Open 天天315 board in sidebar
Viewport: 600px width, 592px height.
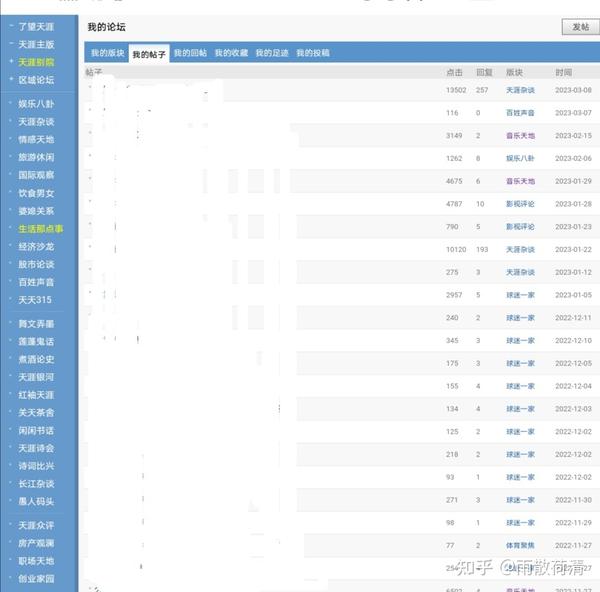click(35, 300)
